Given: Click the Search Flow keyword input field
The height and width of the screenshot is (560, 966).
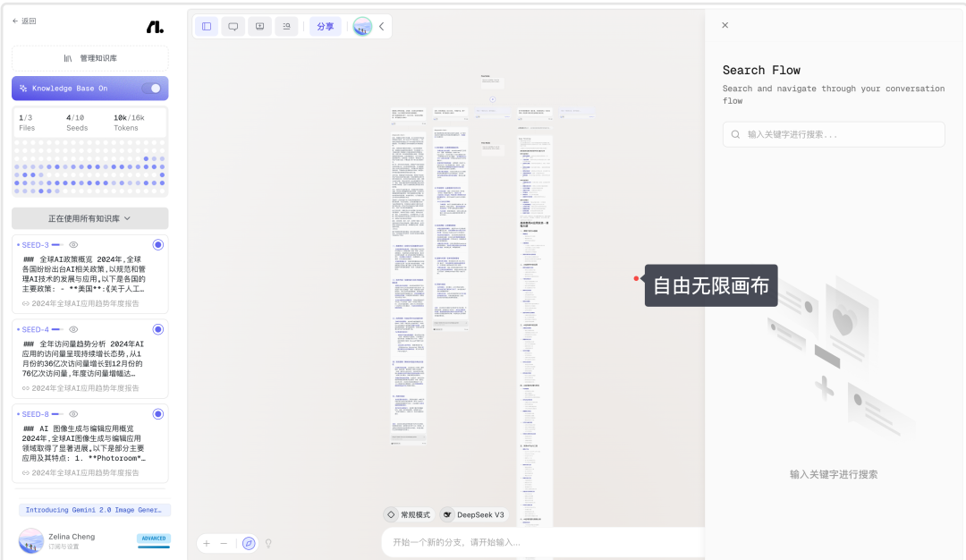Looking at the screenshot, I should click(834, 133).
